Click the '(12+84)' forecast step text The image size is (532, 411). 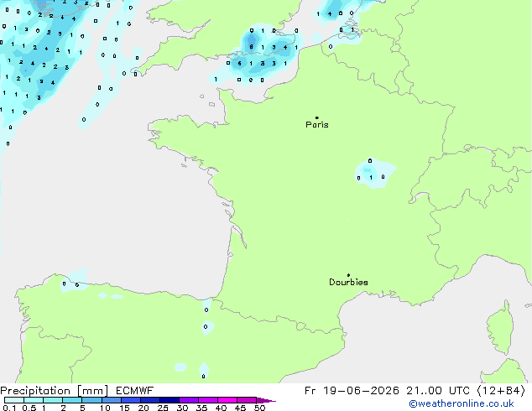(501, 391)
